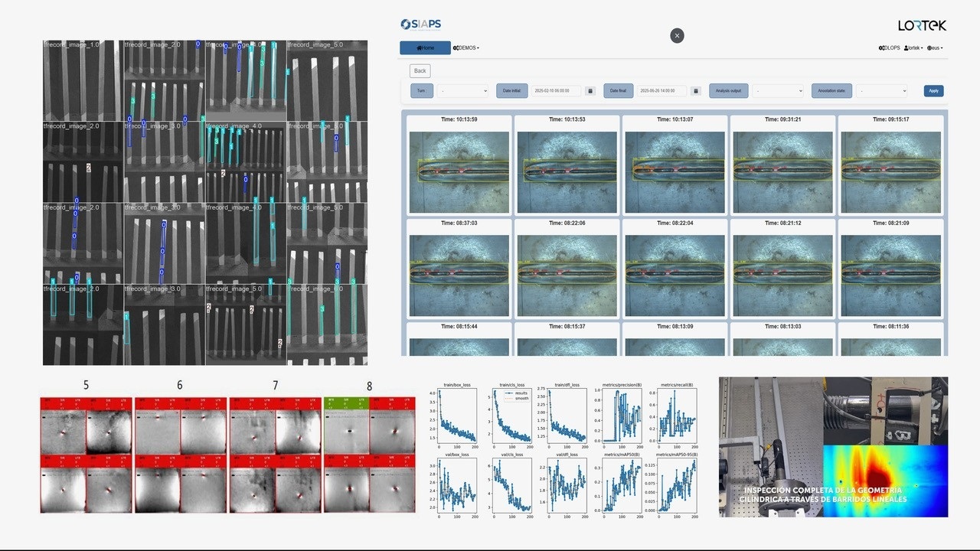Go to the Home tab
Image resolution: width=980 pixels, height=551 pixels.
[x=425, y=47]
